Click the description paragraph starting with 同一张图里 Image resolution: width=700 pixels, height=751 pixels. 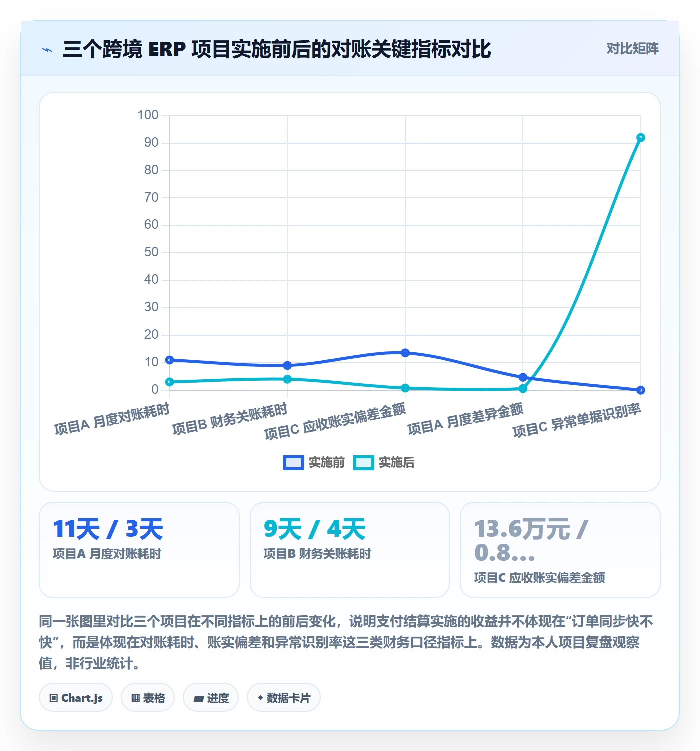tap(346, 642)
